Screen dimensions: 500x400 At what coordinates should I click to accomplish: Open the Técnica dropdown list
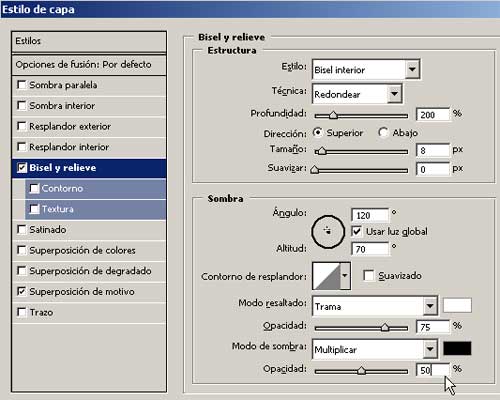tap(357, 94)
